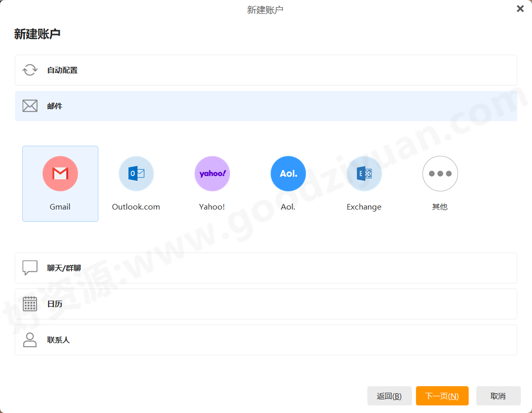The image size is (532, 413).
Task: Click the 日历 calendar icon
Action: [x=30, y=304]
